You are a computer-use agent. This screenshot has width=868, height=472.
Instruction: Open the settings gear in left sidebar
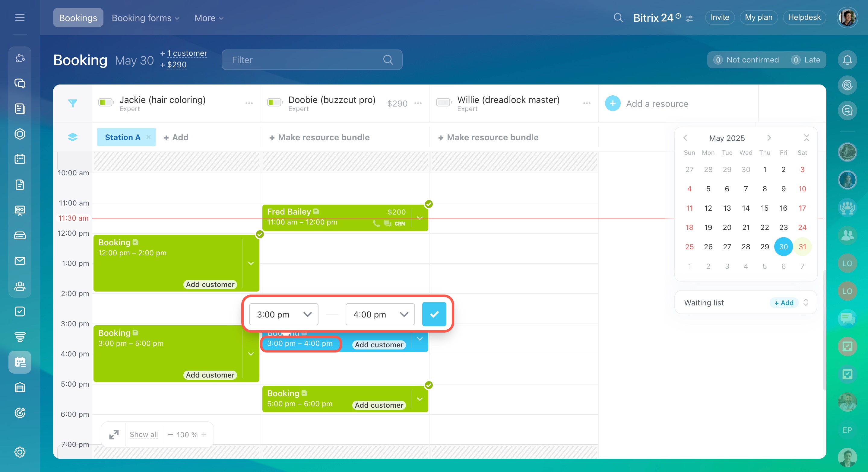20,452
